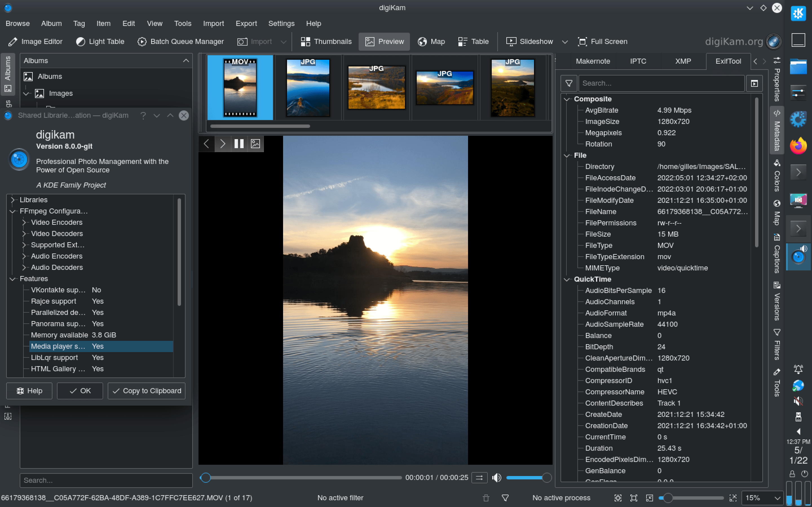
Task: Open the Slideshow dropdown arrow
Action: coord(565,42)
